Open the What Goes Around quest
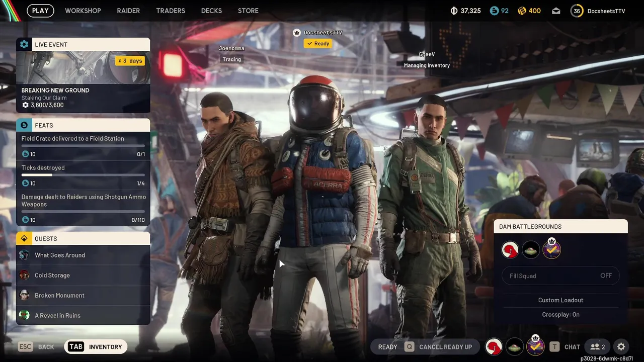 83,255
